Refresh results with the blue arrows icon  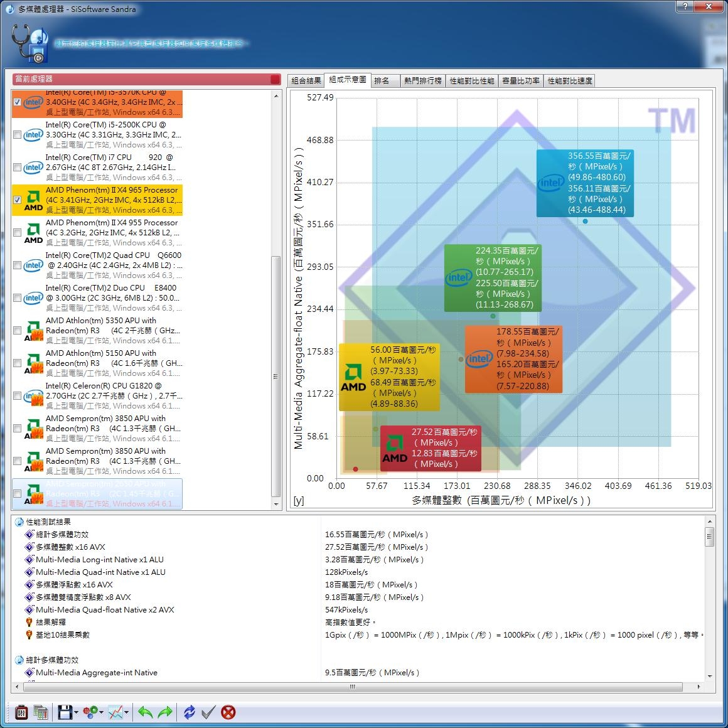[x=189, y=712]
